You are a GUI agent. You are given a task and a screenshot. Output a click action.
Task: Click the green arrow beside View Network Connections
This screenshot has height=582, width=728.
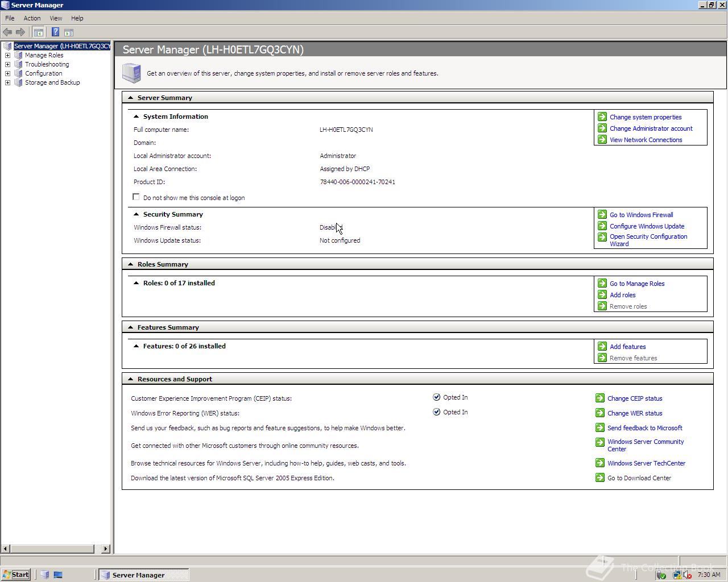[x=602, y=139]
